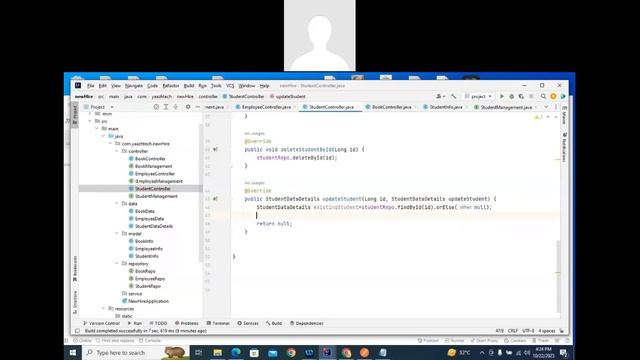Open the Navigate menu
The width and height of the screenshot is (640, 360).
tap(133, 86)
